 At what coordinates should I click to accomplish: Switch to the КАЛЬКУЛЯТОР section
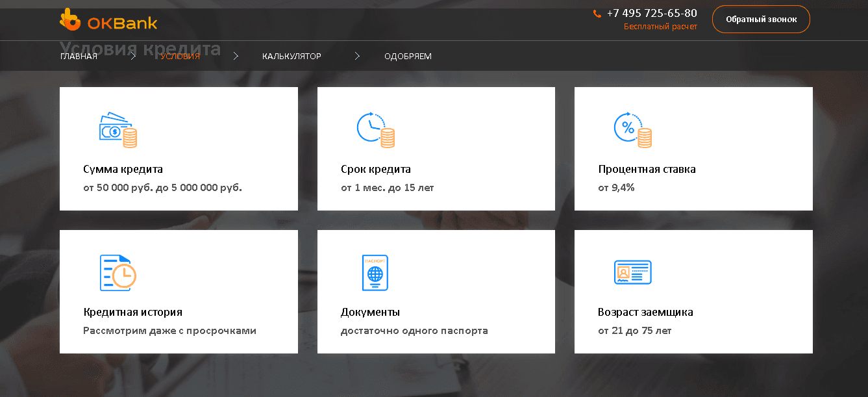click(291, 56)
